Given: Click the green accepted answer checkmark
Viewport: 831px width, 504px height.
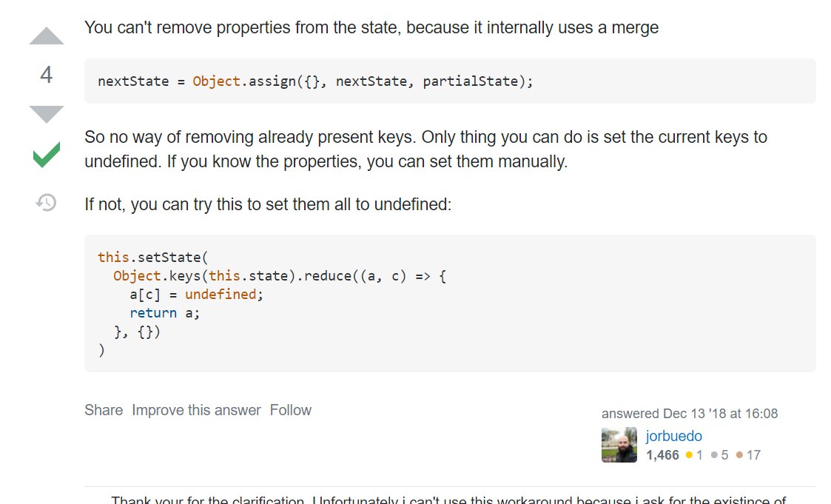Looking at the screenshot, I should pyautogui.click(x=46, y=155).
